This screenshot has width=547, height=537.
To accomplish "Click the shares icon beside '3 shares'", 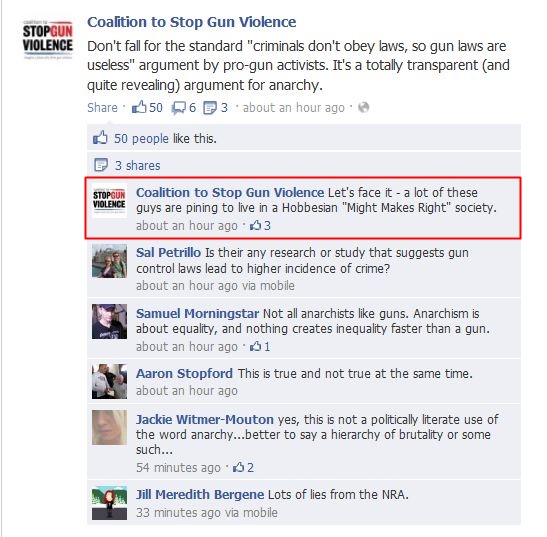I will coord(101,165).
